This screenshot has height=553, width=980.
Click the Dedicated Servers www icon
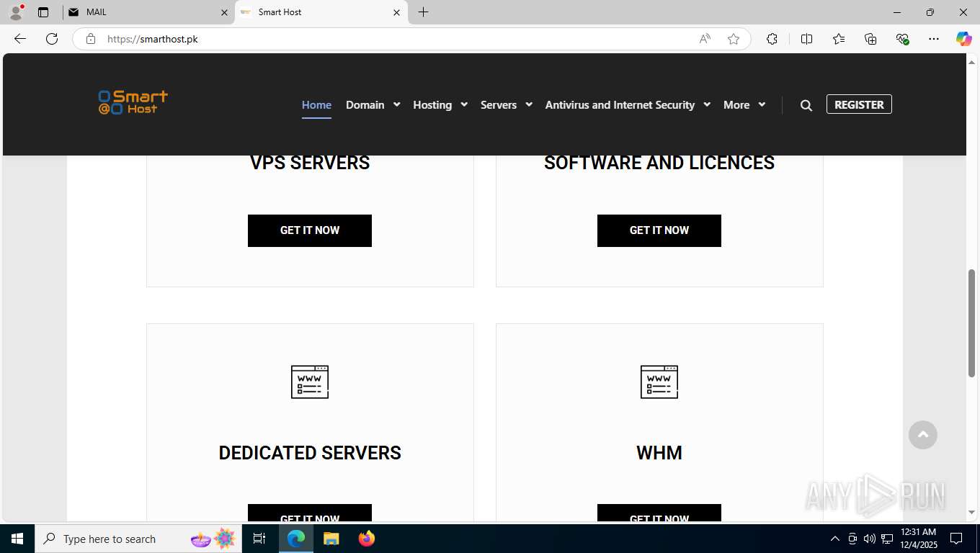tap(310, 382)
